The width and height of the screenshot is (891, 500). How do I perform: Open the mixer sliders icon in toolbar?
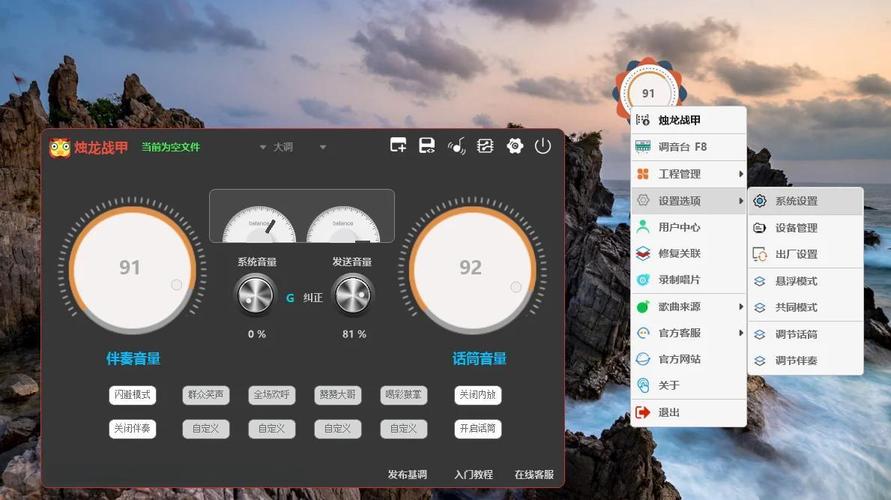(x=485, y=146)
